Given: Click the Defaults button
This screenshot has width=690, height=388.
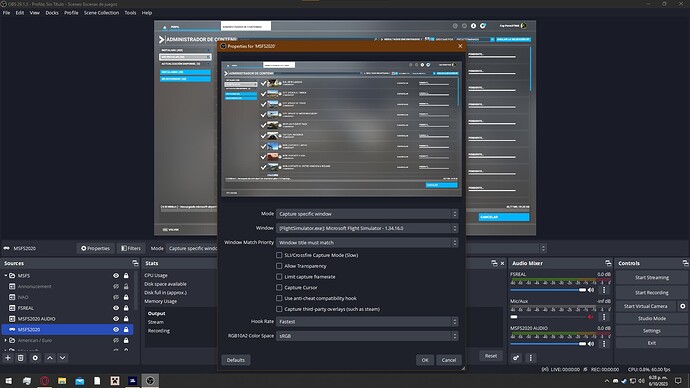Looking at the screenshot, I should (236, 360).
